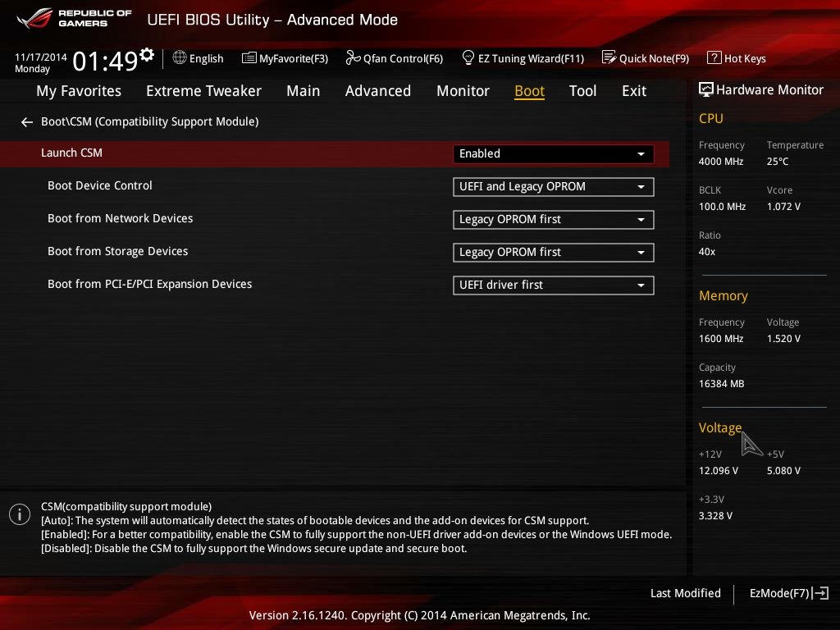Select Boot from PCI-E/PCI Expansion Devices label

149,284
